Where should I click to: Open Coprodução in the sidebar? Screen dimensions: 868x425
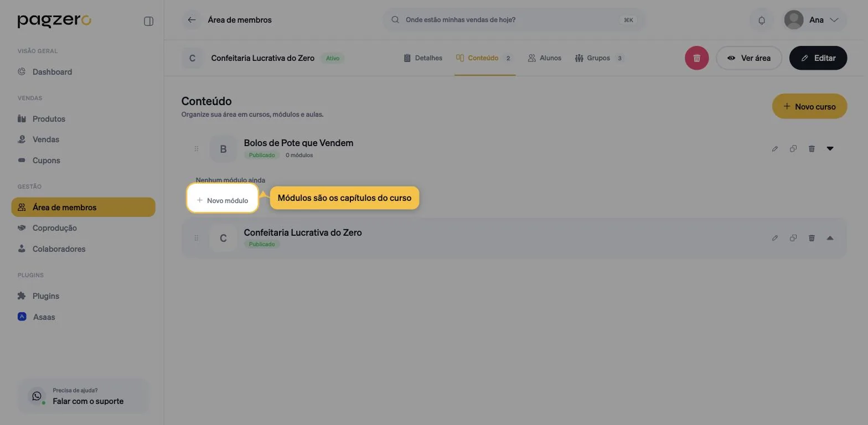[x=83, y=228]
